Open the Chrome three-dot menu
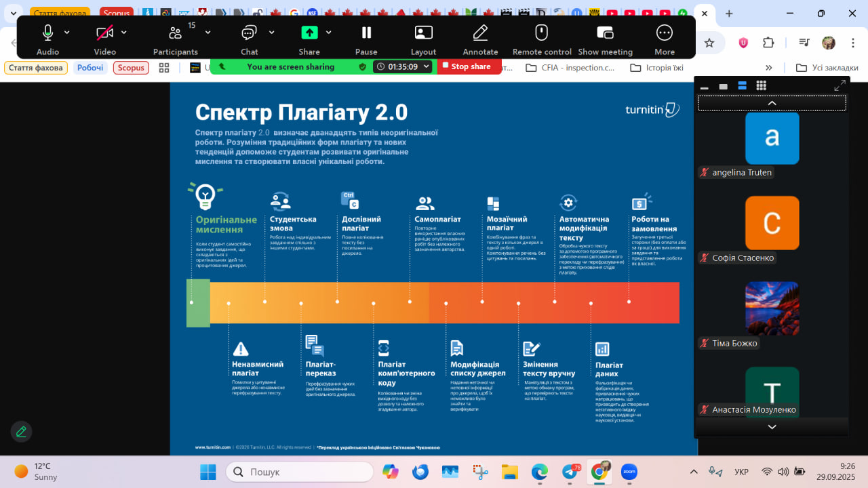Image resolution: width=868 pixels, height=488 pixels. click(852, 43)
